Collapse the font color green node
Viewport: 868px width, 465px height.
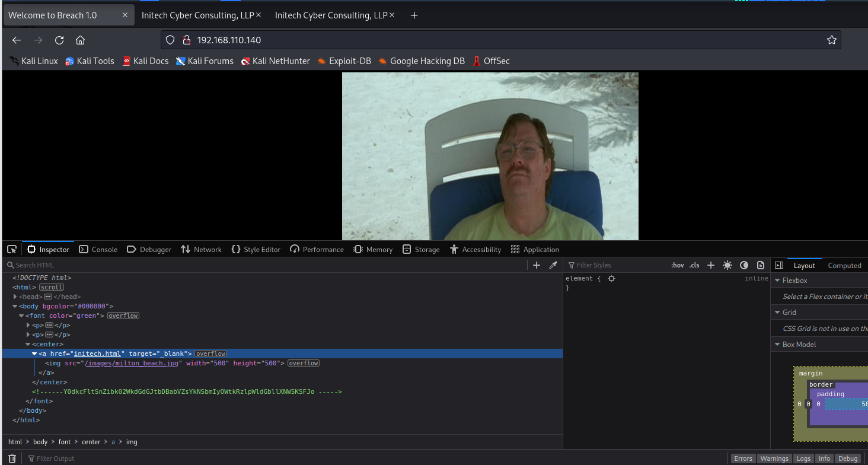21,316
